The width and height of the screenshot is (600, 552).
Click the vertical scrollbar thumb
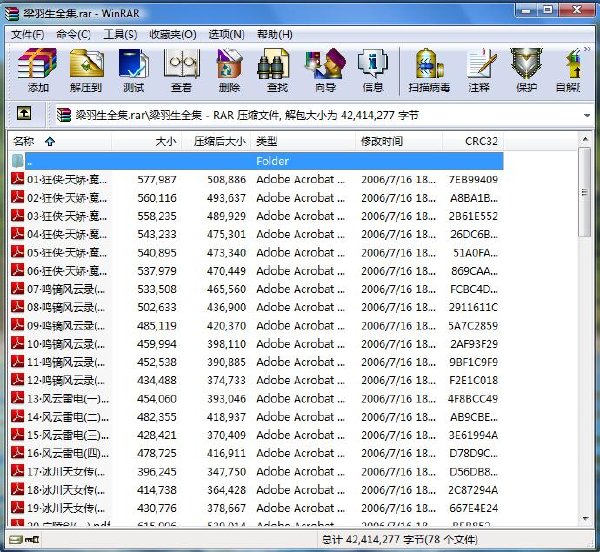click(x=585, y=192)
